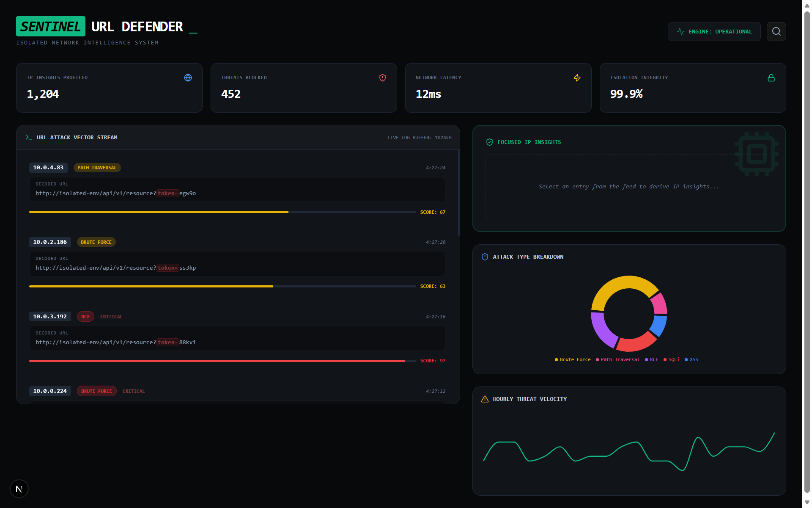Image resolution: width=812 pixels, height=508 pixels.
Task: Click the page scrollbar down arrow
Action: pyautogui.click(x=807, y=502)
